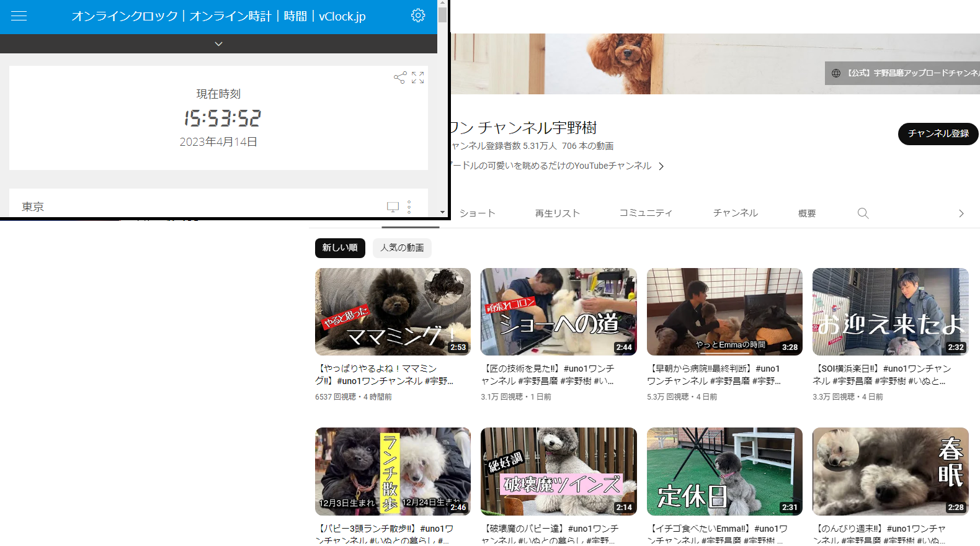980x546 pixels.
Task: Click the channel search magnifier icon
Action: 863,213
